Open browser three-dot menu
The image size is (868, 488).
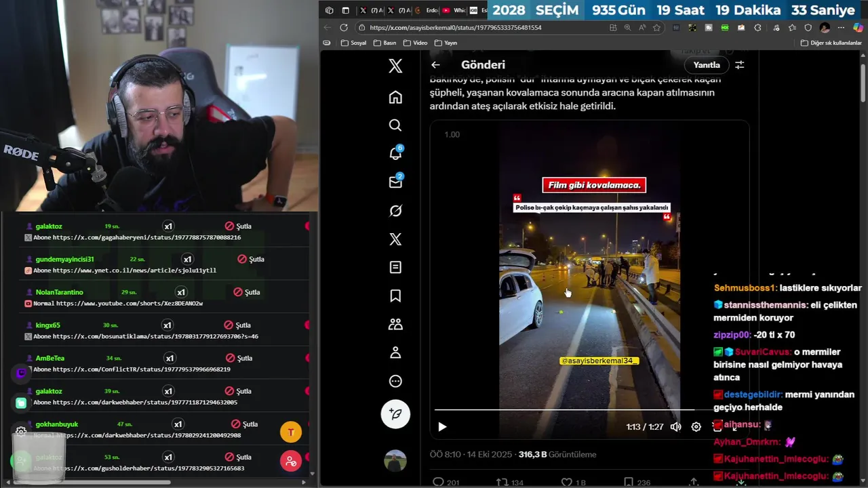point(841,28)
